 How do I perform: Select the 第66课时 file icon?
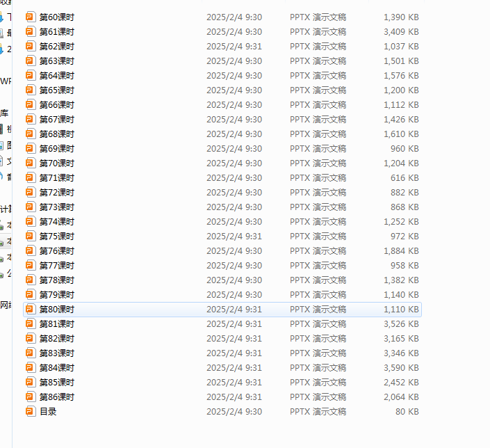31,104
